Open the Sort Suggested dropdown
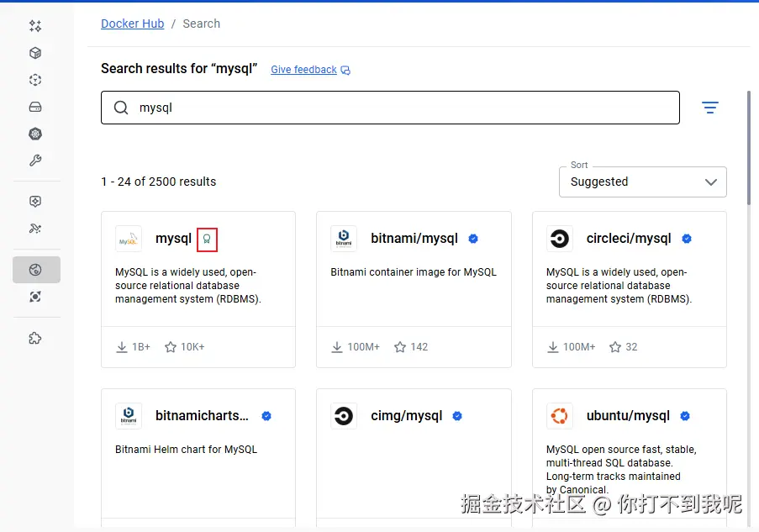Image resolution: width=759 pixels, height=532 pixels. click(643, 182)
